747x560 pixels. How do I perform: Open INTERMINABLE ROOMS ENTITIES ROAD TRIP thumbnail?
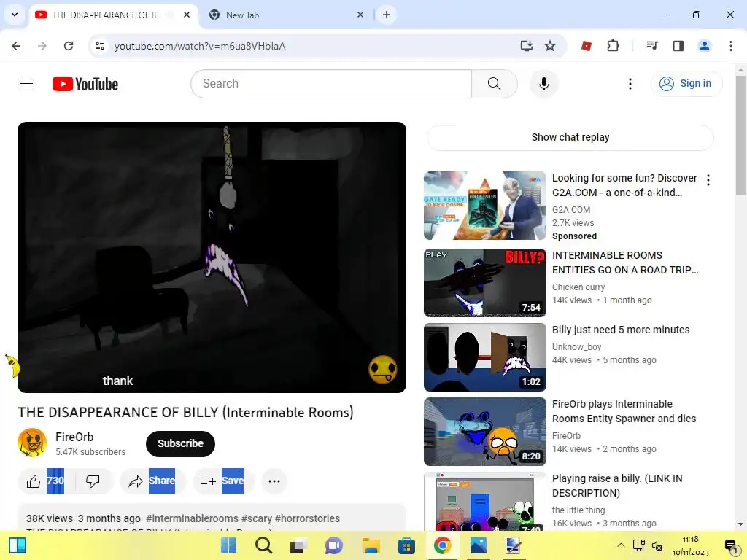[x=484, y=282]
